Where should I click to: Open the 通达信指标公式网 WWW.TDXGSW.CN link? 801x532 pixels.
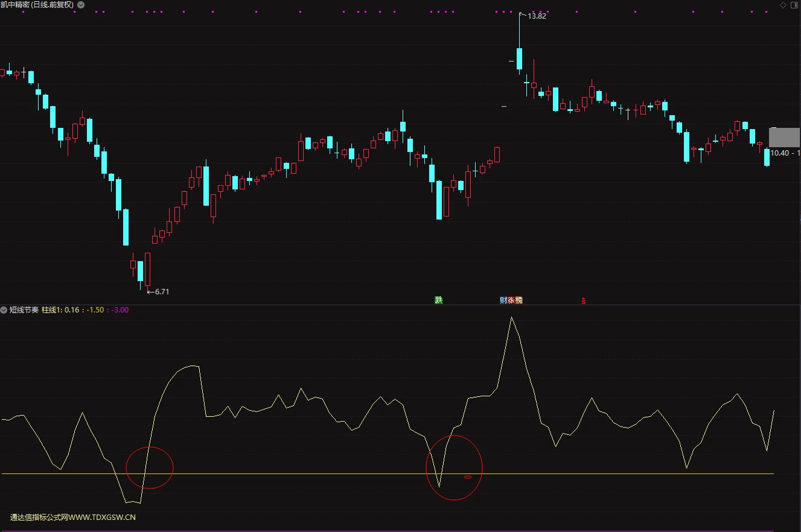[x=73, y=517]
